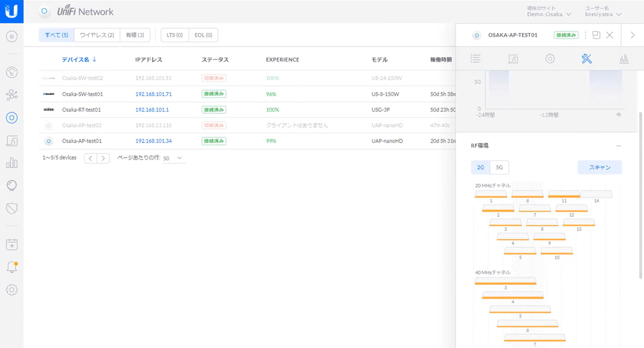The image size is (644, 348).
Task: Click the Osaka-RT-test01 device name
Action: 82,110
